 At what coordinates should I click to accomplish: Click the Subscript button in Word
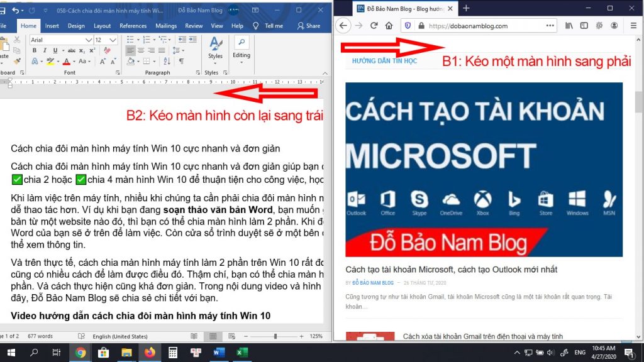point(82,50)
